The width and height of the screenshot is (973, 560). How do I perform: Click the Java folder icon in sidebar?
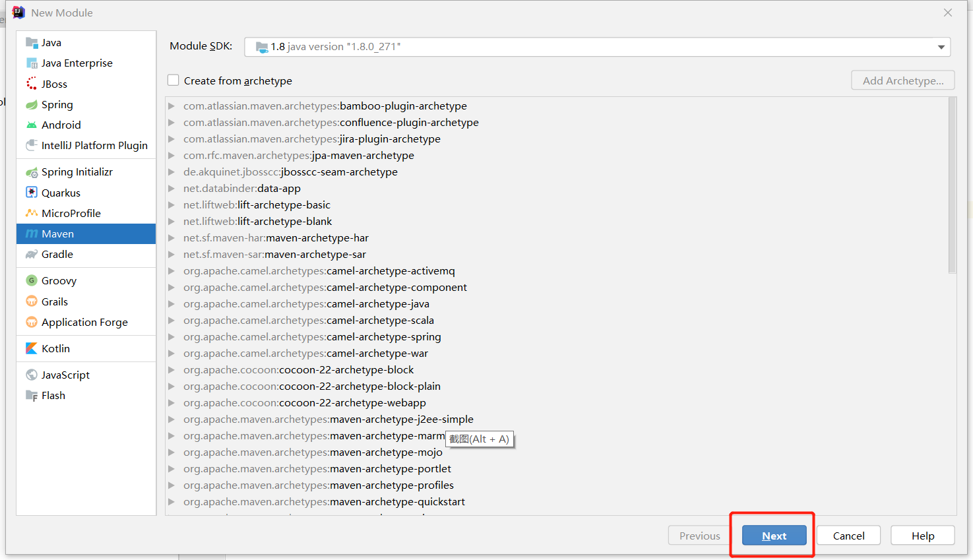tap(32, 43)
